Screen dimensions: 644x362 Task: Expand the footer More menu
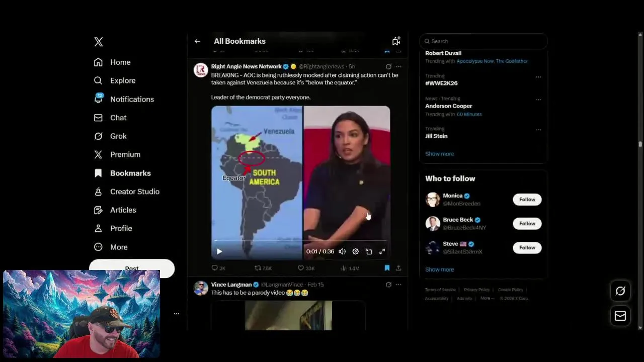487,299
